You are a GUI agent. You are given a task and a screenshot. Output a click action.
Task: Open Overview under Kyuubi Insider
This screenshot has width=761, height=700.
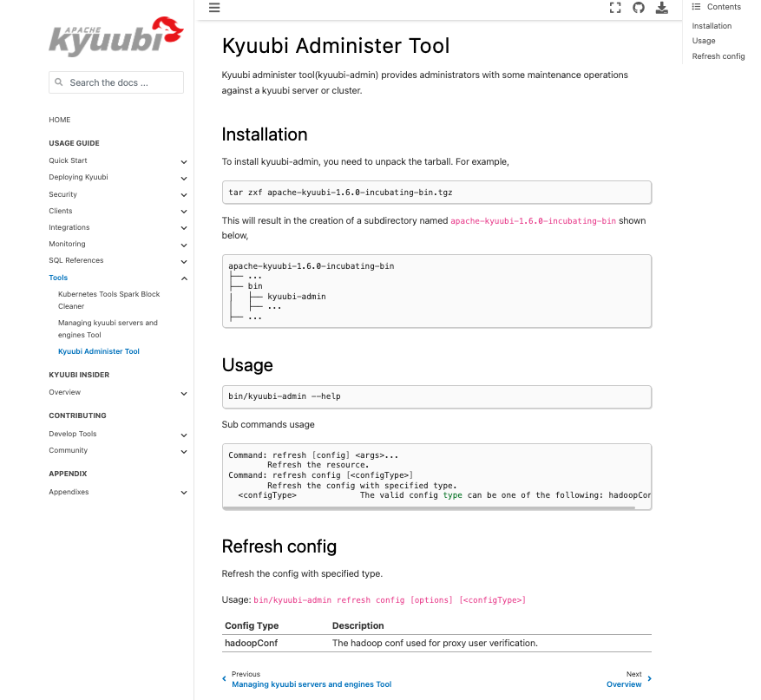tap(64, 392)
